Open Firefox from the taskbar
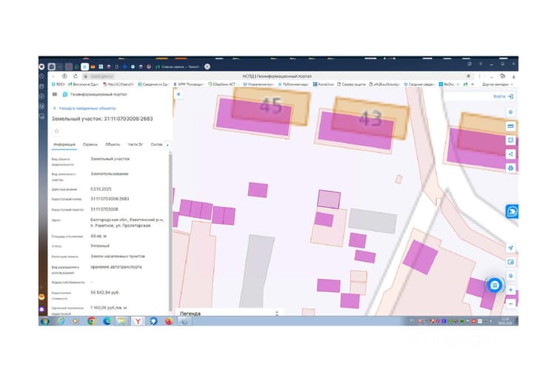Image resolution: width=555 pixels, height=392 pixels. point(169,321)
